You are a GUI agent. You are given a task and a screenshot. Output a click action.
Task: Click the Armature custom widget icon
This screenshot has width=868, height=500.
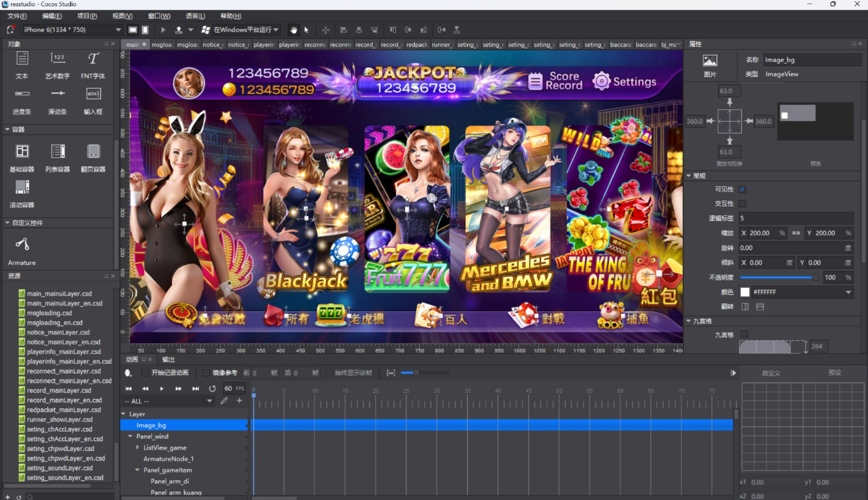click(x=22, y=244)
